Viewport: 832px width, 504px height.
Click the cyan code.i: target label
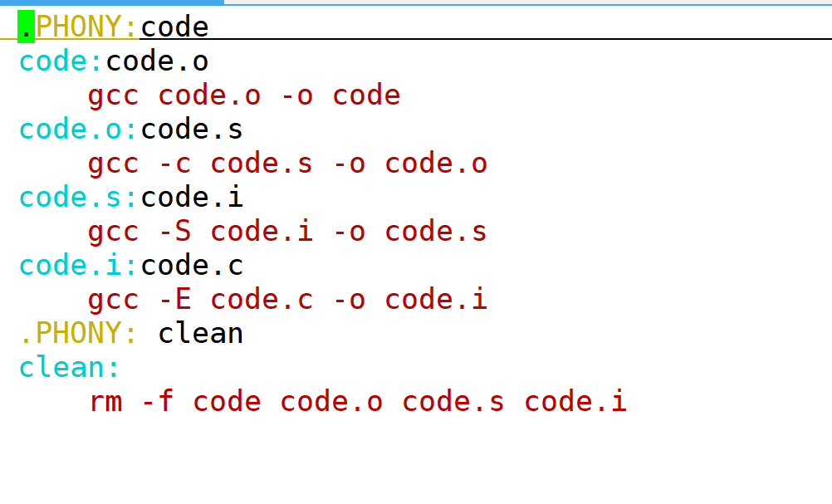77,265
